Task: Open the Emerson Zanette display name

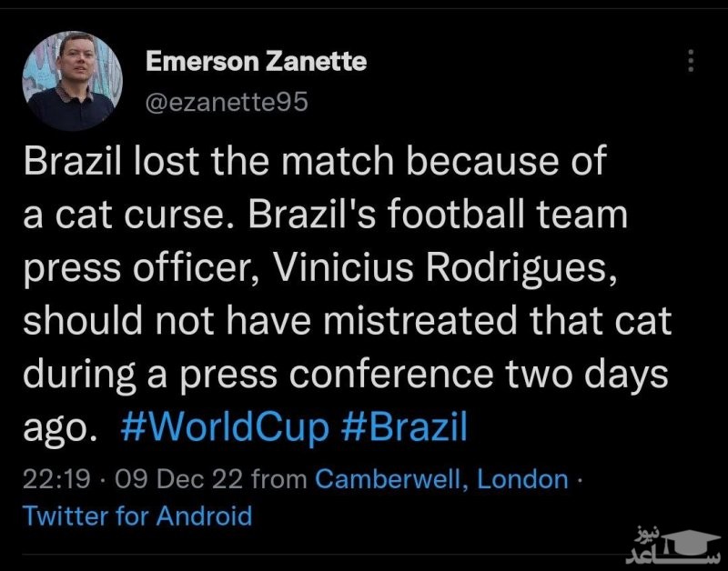Action: tap(256, 62)
